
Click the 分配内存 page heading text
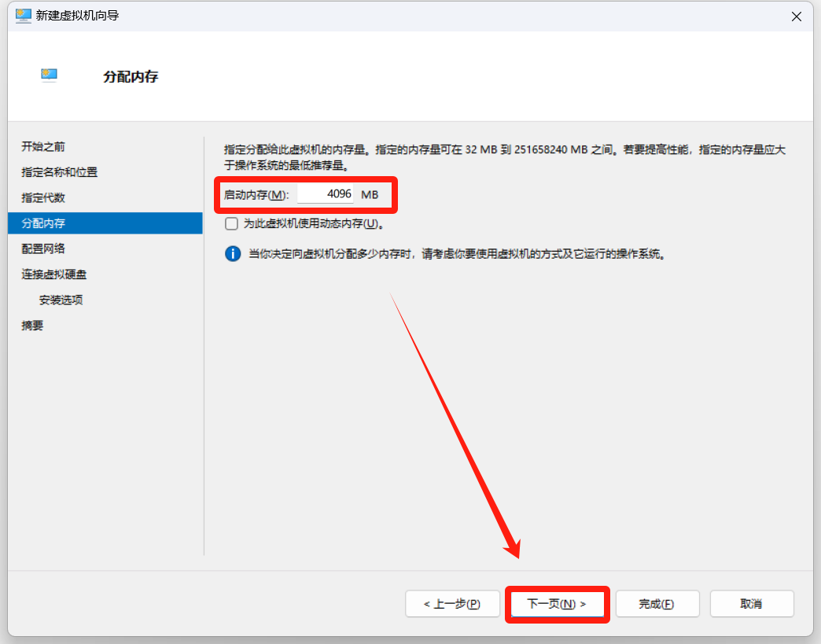(x=131, y=77)
